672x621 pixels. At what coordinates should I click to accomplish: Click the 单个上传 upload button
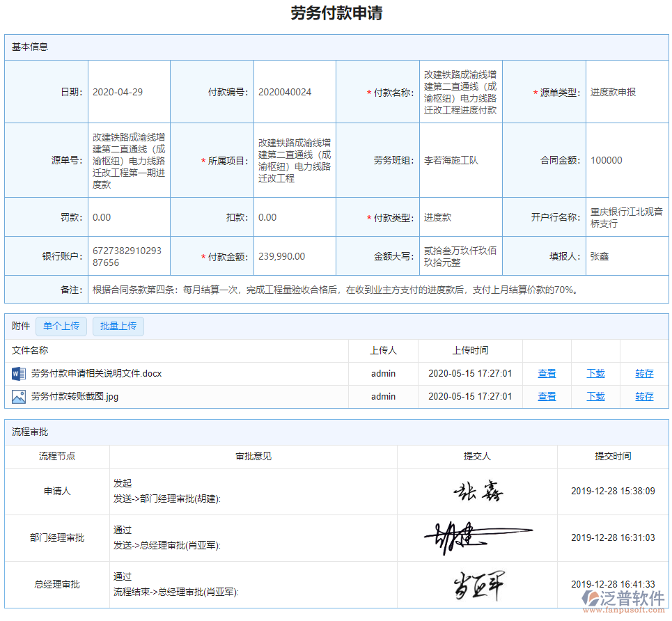(x=61, y=326)
